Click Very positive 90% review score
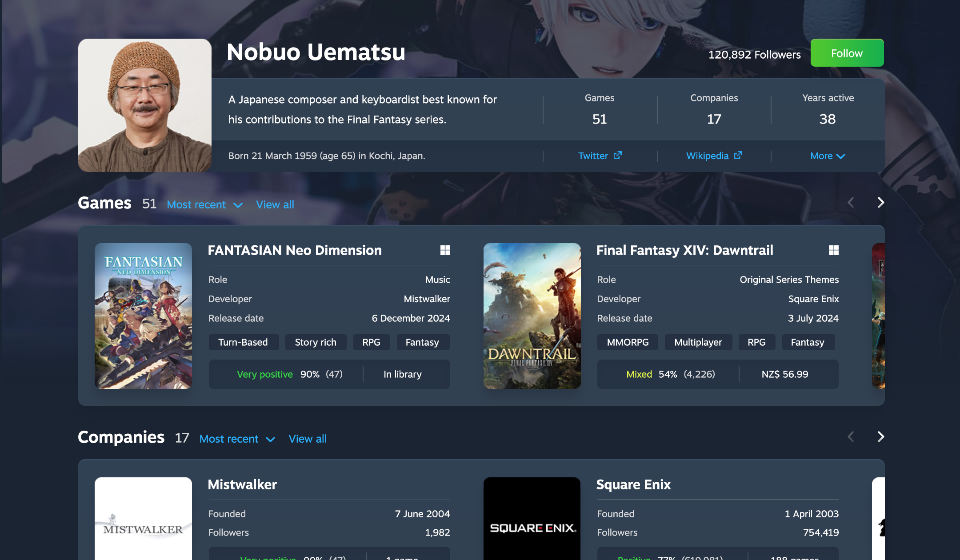 pyautogui.click(x=290, y=374)
